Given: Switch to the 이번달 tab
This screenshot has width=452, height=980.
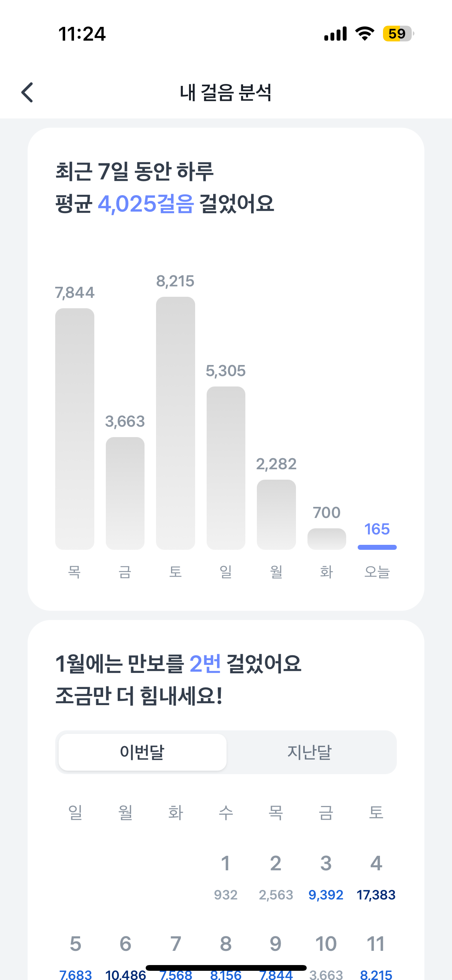Looking at the screenshot, I should point(142,752).
